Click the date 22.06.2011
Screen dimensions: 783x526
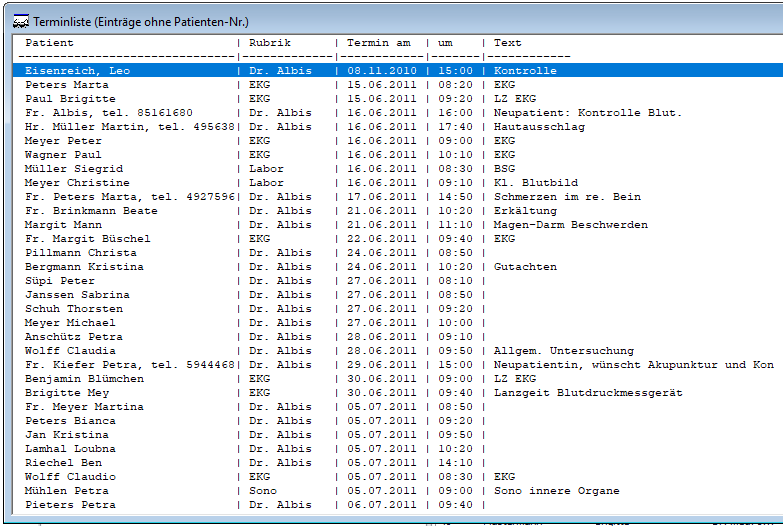[x=382, y=238]
